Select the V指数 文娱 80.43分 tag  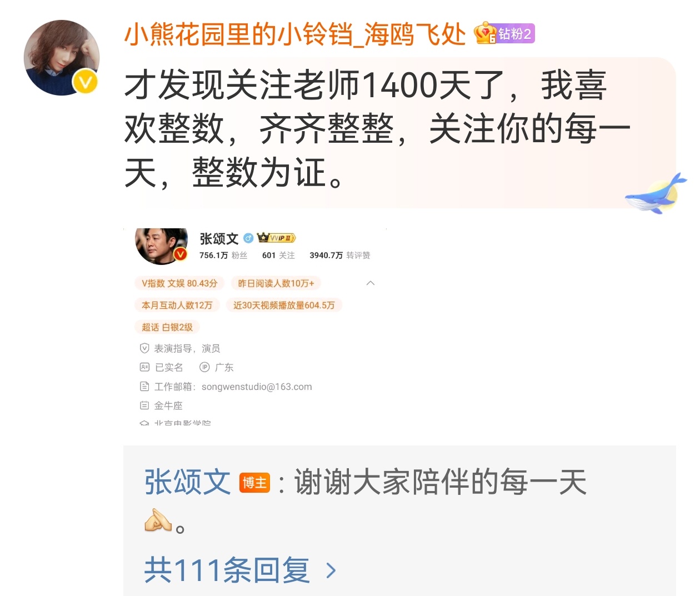[x=179, y=283]
